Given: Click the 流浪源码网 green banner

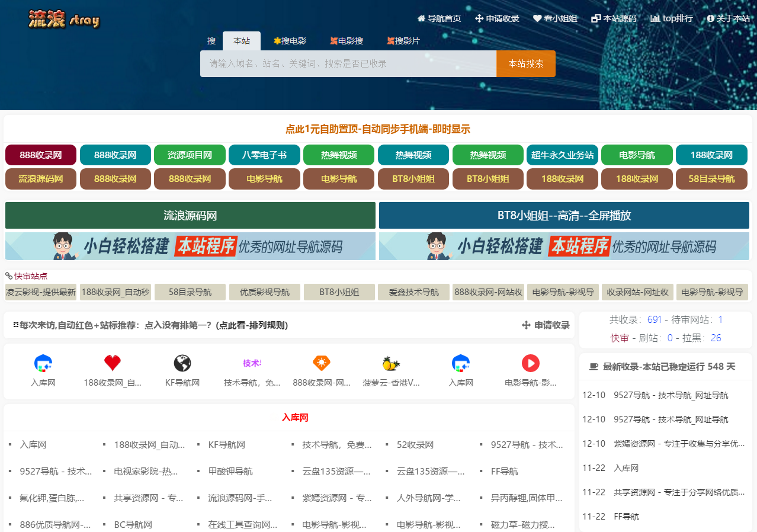Looking at the screenshot, I should tap(190, 216).
